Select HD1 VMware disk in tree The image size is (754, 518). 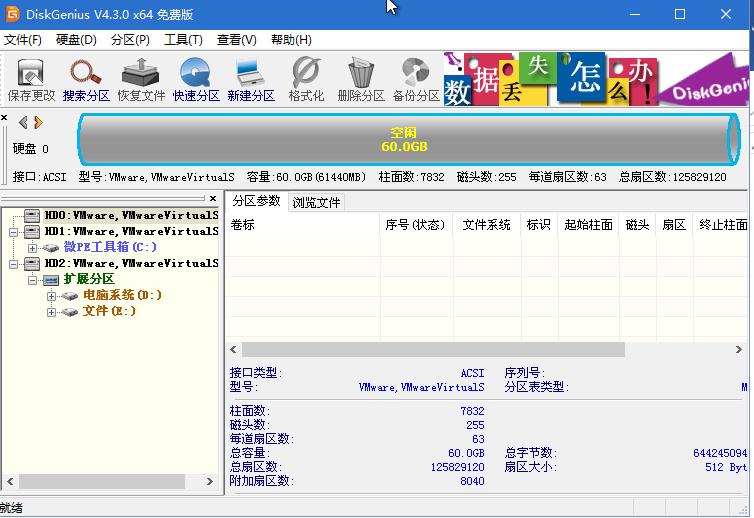pos(131,231)
